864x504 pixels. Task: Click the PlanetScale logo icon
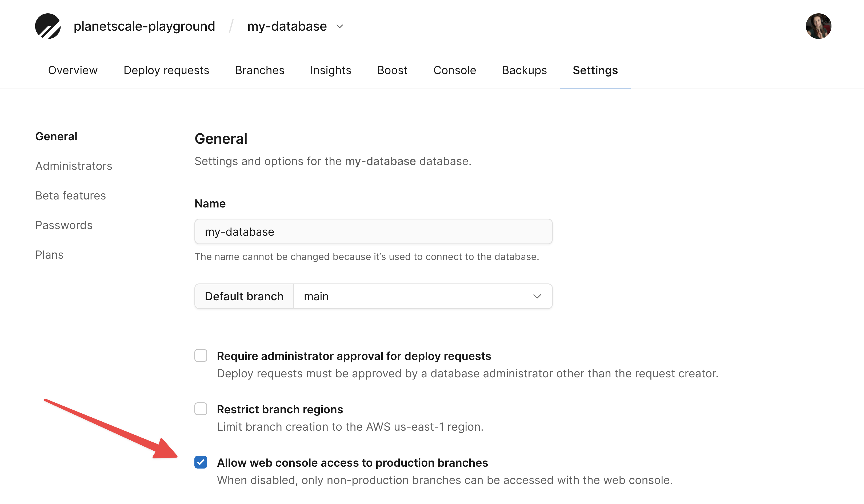[x=48, y=26]
